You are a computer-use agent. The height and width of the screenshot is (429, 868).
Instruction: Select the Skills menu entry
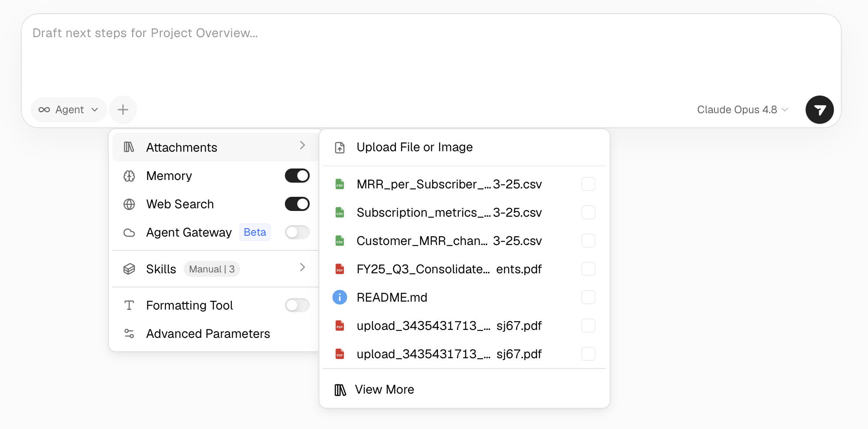pos(216,269)
